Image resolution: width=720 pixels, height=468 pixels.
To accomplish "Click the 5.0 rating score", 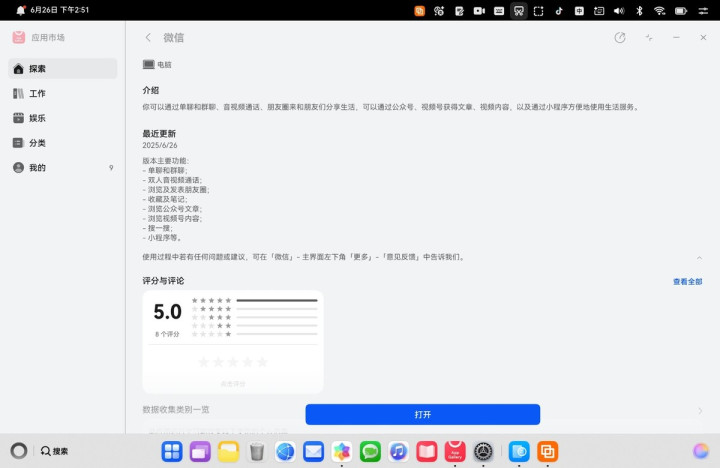I will click(168, 312).
